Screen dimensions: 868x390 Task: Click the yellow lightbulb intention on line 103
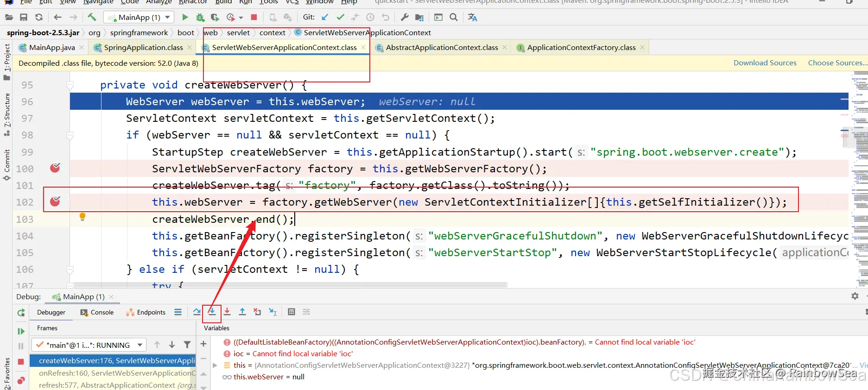click(x=82, y=217)
